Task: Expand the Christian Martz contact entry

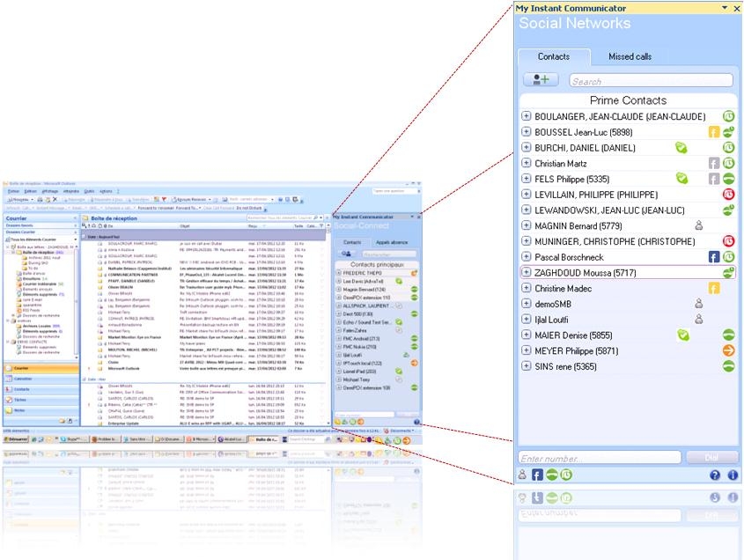Action: 527,163
